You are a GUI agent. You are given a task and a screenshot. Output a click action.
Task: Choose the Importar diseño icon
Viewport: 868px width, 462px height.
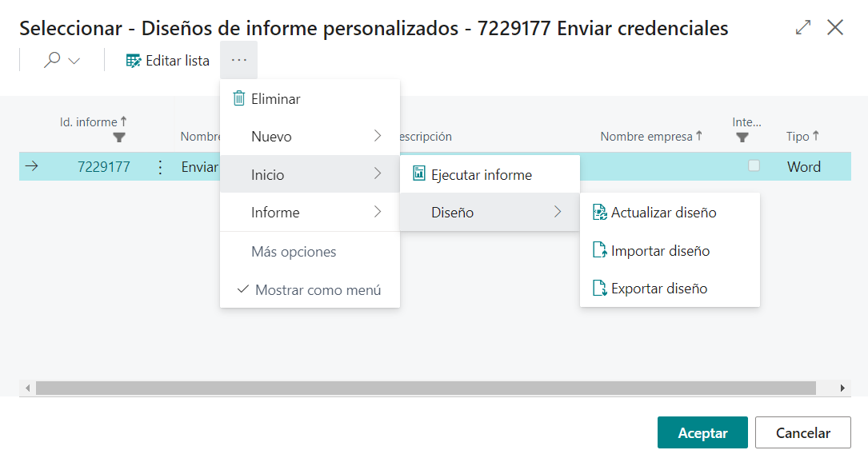click(599, 251)
